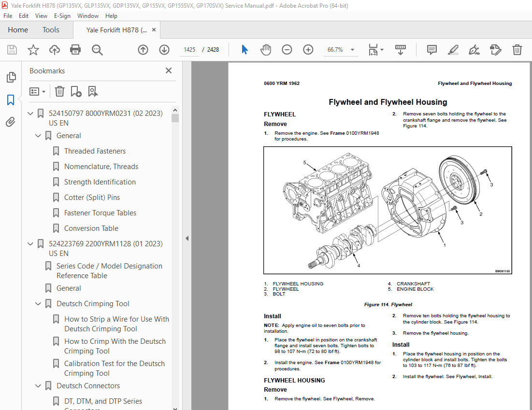Click the trash delete icon in toolbar

click(x=517, y=50)
